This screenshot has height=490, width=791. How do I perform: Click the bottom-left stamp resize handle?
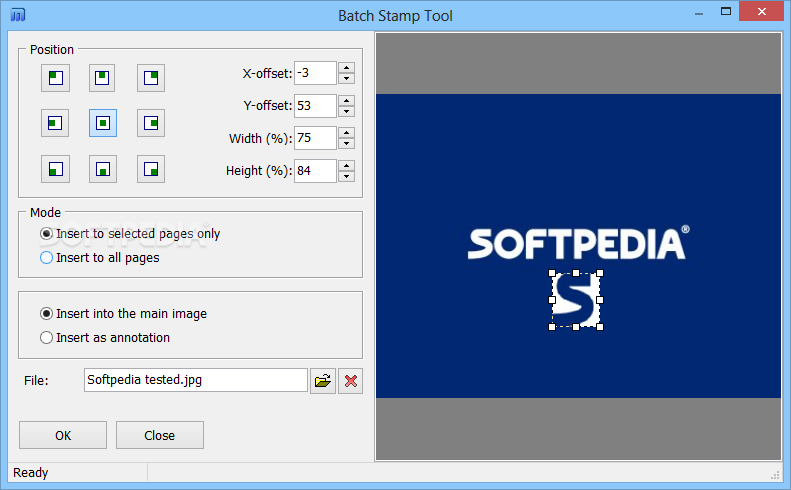click(552, 327)
